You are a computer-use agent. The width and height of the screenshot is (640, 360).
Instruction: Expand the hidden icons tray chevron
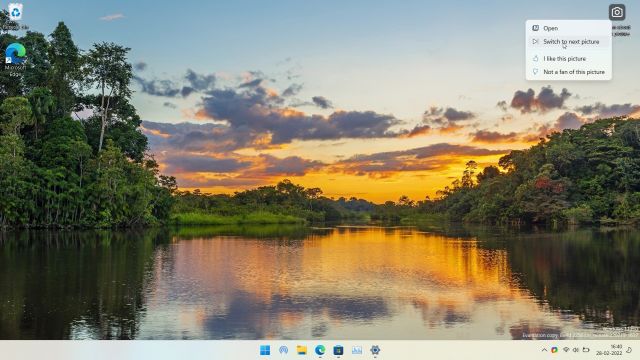[544, 350]
